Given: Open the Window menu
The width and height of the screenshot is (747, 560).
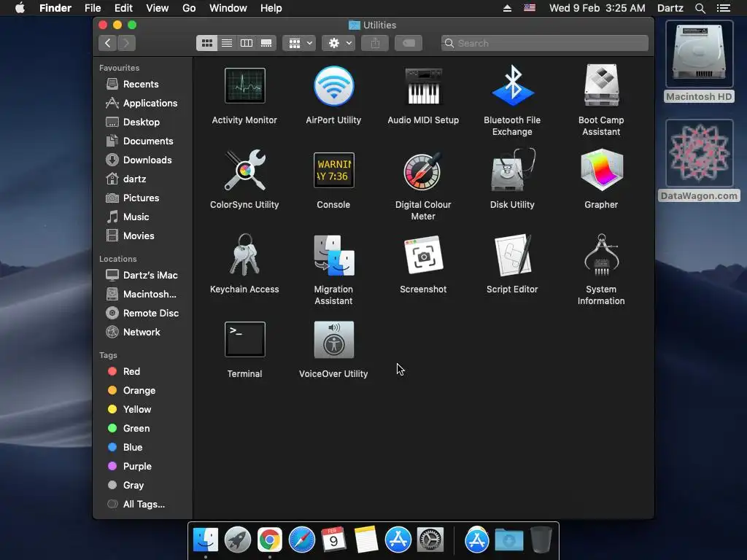Looking at the screenshot, I should 228,8.
